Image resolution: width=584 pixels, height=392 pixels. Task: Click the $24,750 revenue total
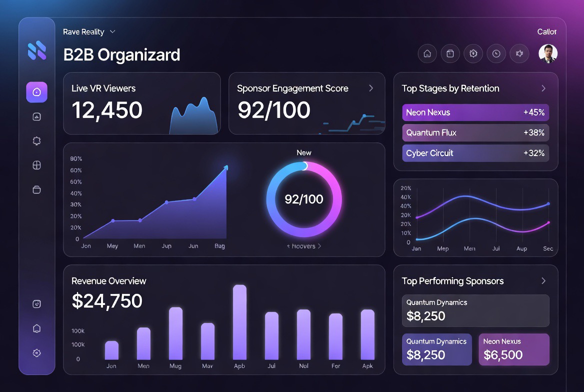pos(107,300)
